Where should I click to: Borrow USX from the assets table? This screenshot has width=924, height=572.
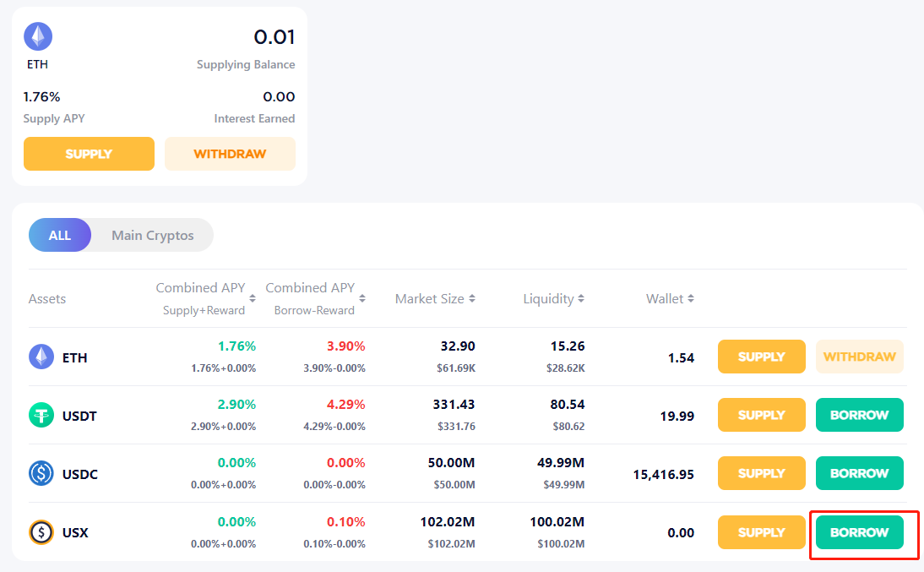859,532
